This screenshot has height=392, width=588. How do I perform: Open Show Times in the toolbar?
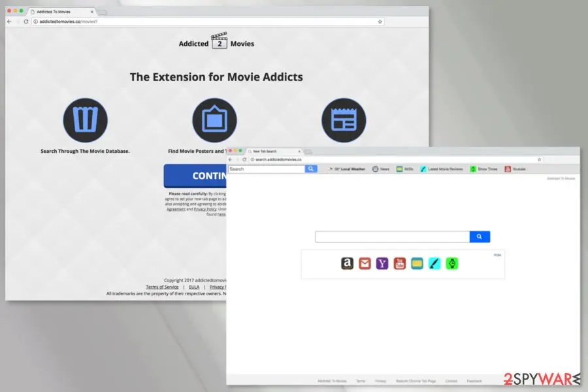[x=483, y=169]
